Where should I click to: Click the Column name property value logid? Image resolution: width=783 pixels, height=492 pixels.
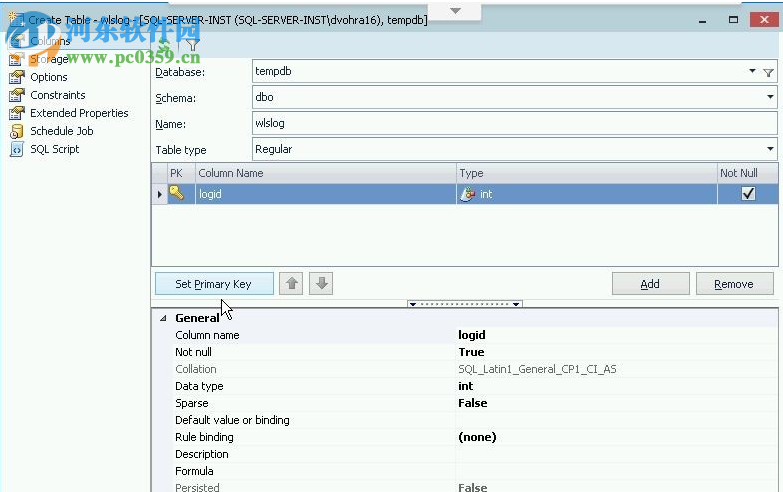[x=472, y=335]
